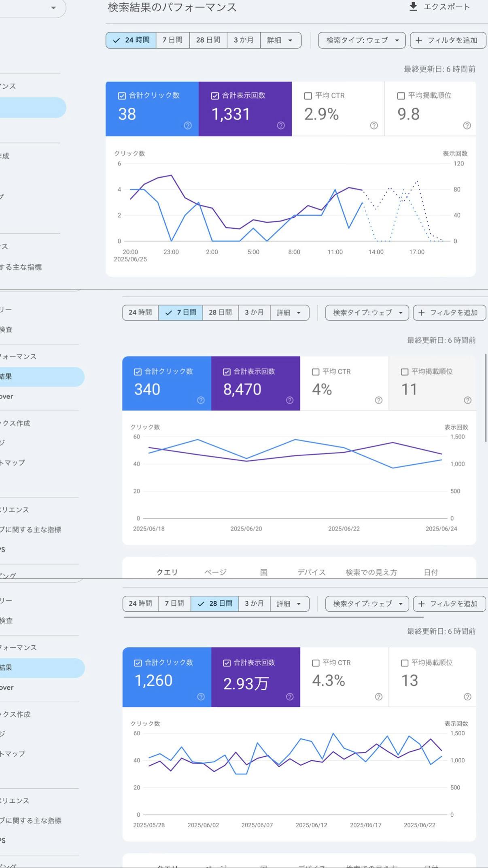Open 詳細 dropdown next to the selected 24 時間
The width and height of the screenshot is (488, 868).
(280, 40)
